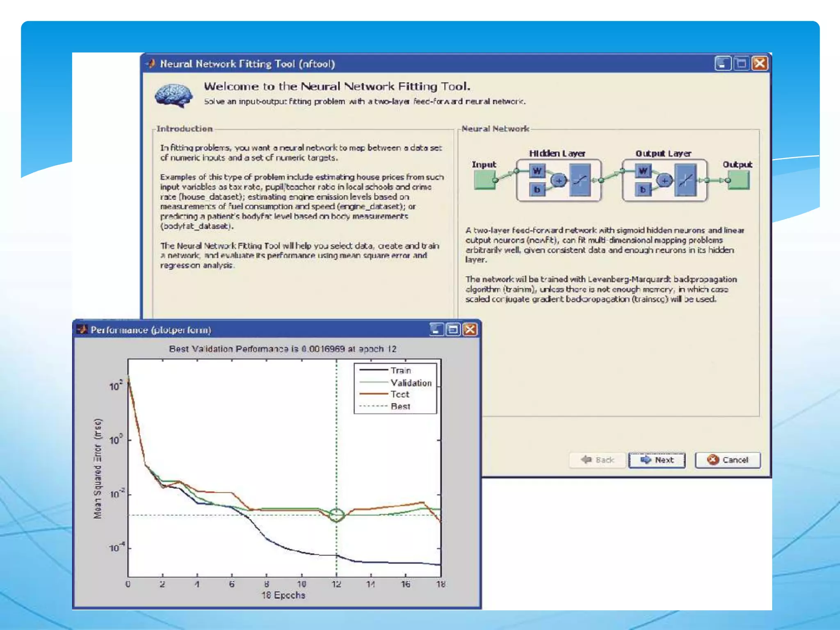Click the Output Layer linear transfer function block
Image resolution: width=840 pixels, height=630 pixels.
click(x=686, y=180)
